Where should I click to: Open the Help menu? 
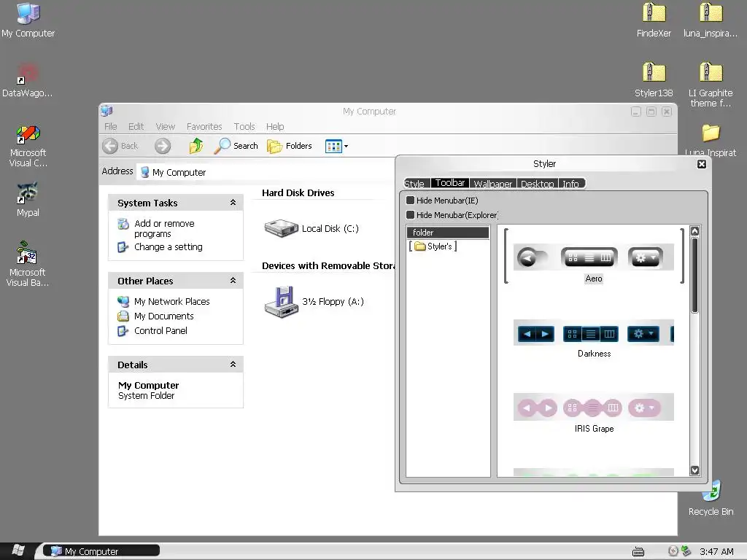275,127
